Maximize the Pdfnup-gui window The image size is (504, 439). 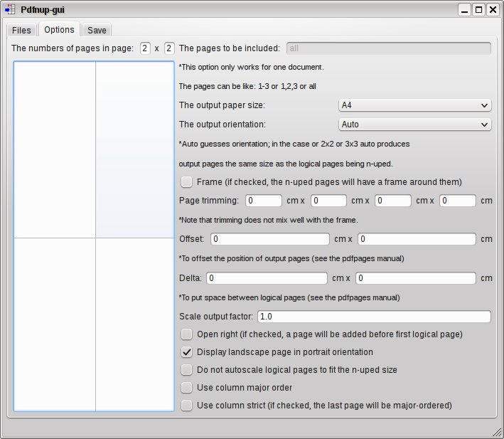click(478, 10)
